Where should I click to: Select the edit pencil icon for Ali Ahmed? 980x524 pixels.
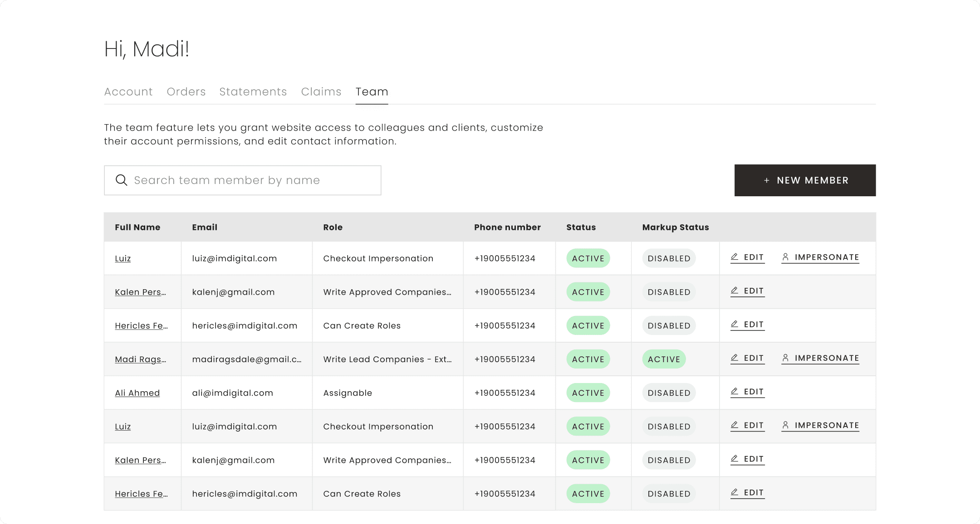click(735, 391)
